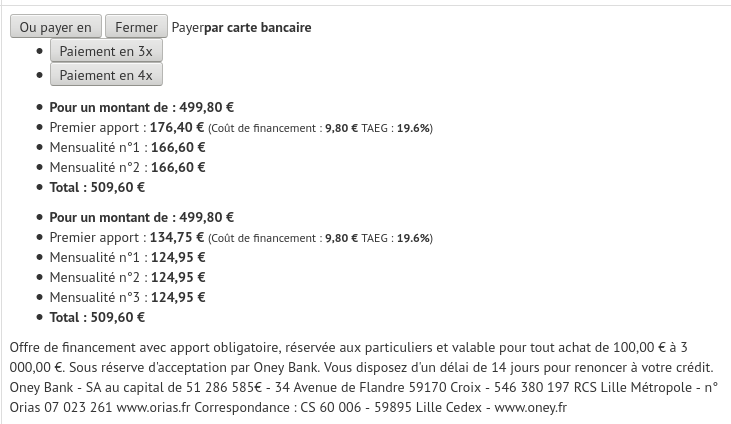Screen dimensions: 731x424
Task: Click the 4x plan Mensualité n°2 124,95 € line
Action: [x=127, y=278]
